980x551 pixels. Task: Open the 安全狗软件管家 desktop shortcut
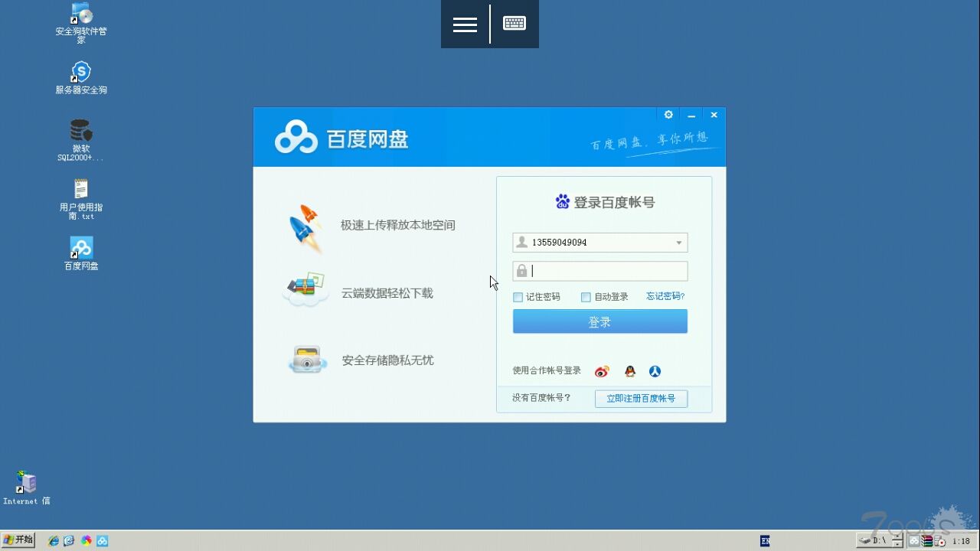(x=81, y=23)
